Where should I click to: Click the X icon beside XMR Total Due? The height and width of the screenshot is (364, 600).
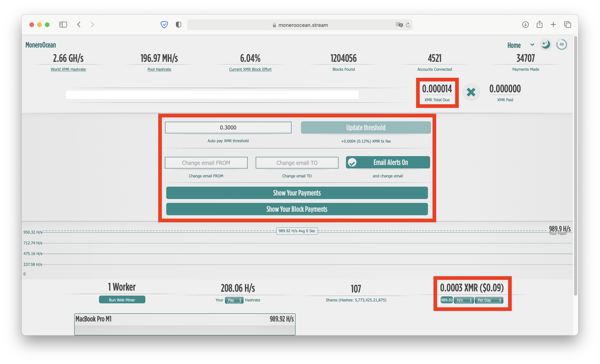[x=471, y=92]
